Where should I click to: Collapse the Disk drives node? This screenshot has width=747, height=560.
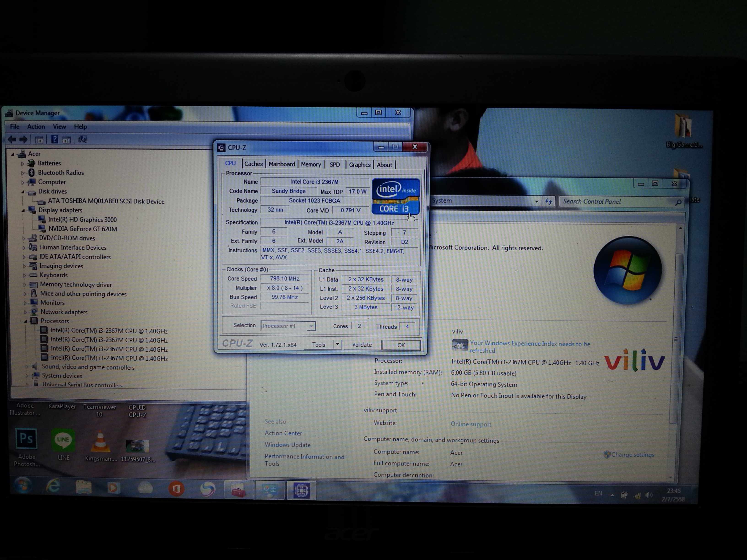[23, 192]
